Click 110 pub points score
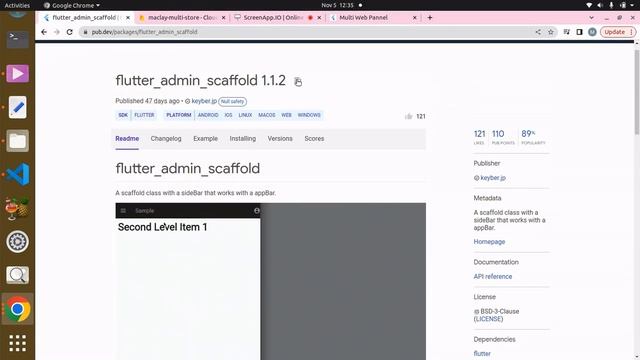 pos(503,137)
